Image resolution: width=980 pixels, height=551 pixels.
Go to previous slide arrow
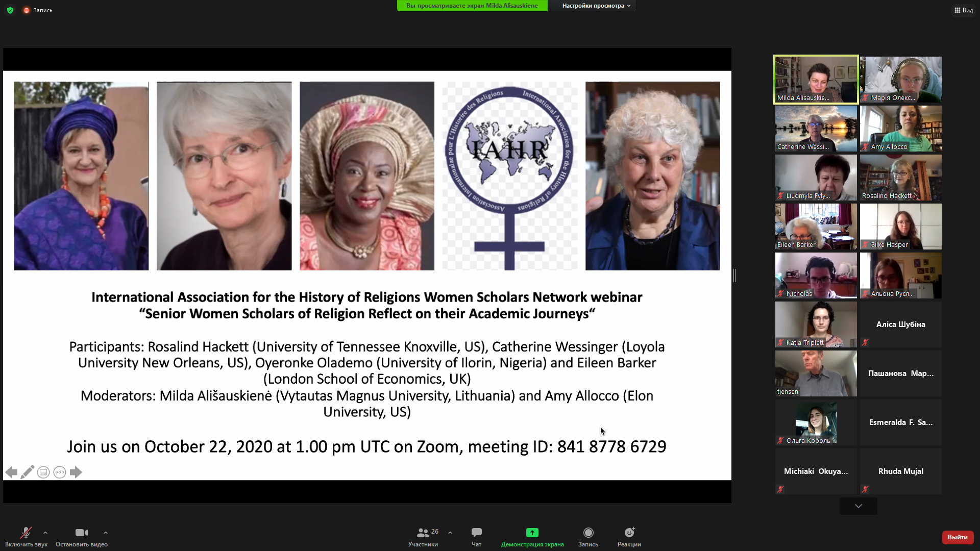pos(11,472)
